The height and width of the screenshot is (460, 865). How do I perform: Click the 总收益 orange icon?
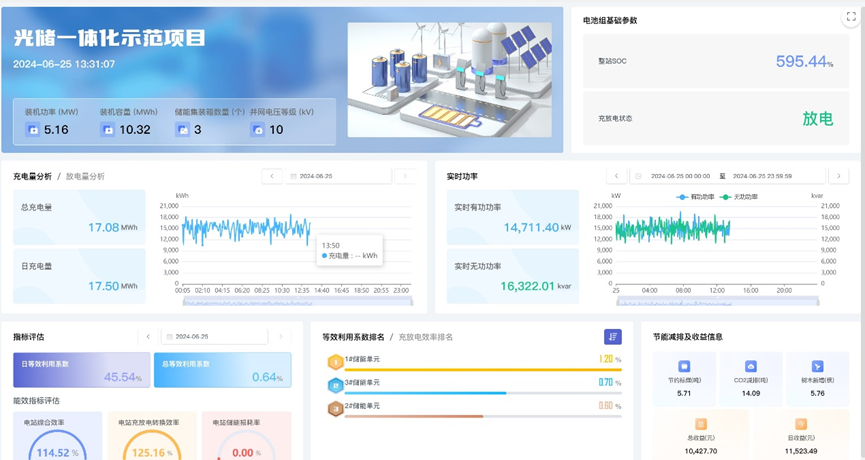tap(701, 424)
